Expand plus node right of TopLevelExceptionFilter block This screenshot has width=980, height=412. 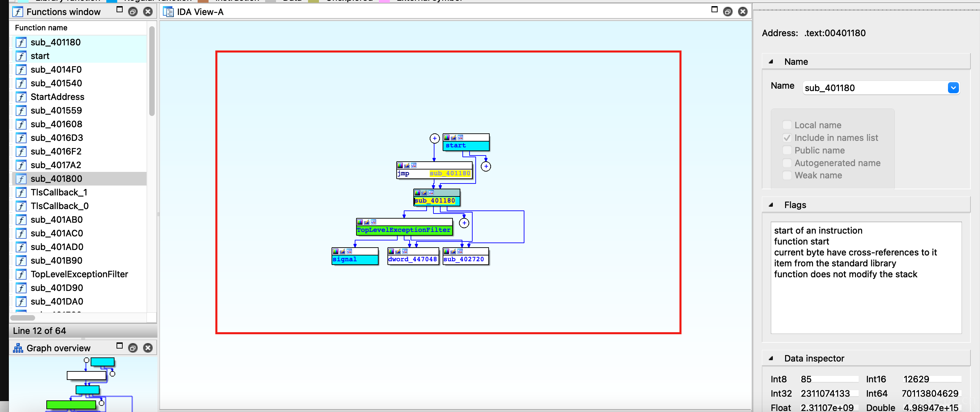[464, 223]
